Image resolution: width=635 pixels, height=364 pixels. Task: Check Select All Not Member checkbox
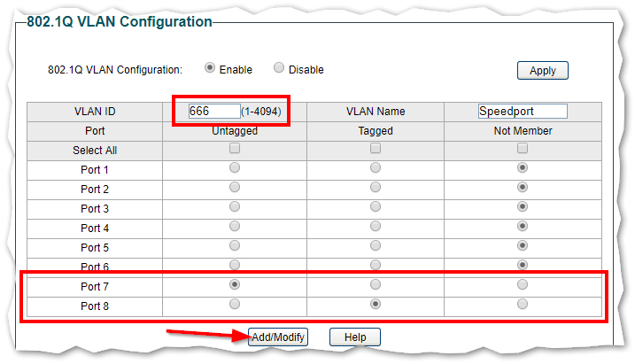click(523, 149)
